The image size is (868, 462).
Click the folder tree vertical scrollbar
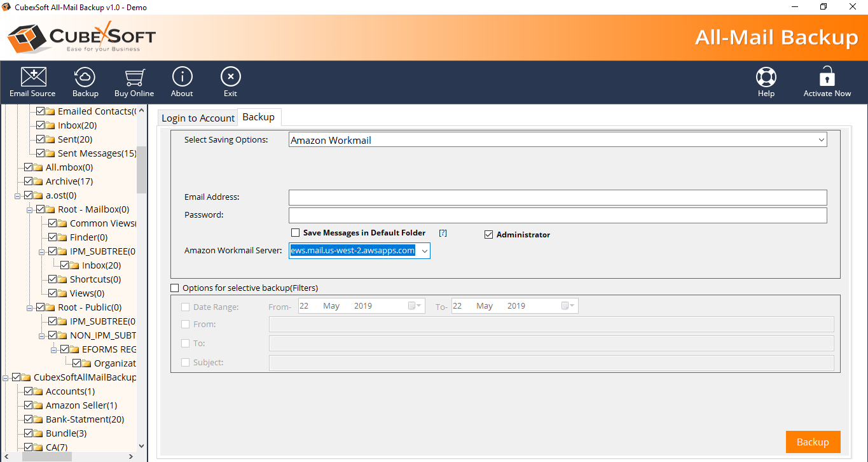(x=141, y=170)
